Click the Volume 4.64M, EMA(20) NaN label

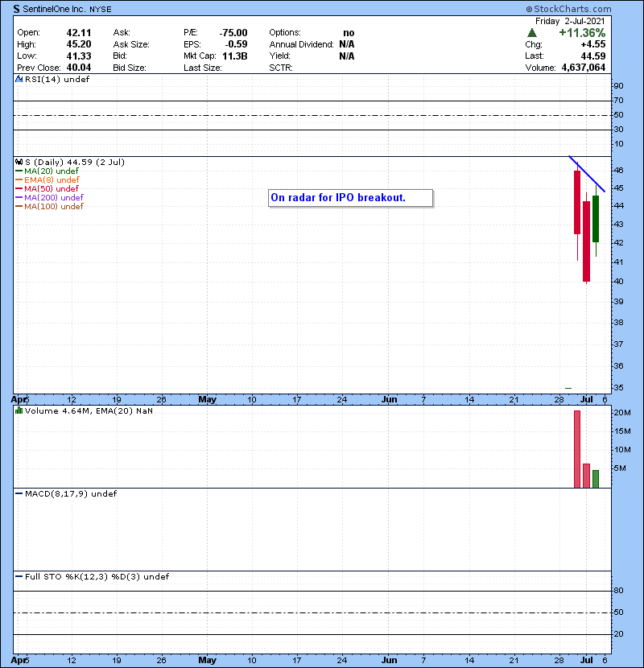[89, 411]
